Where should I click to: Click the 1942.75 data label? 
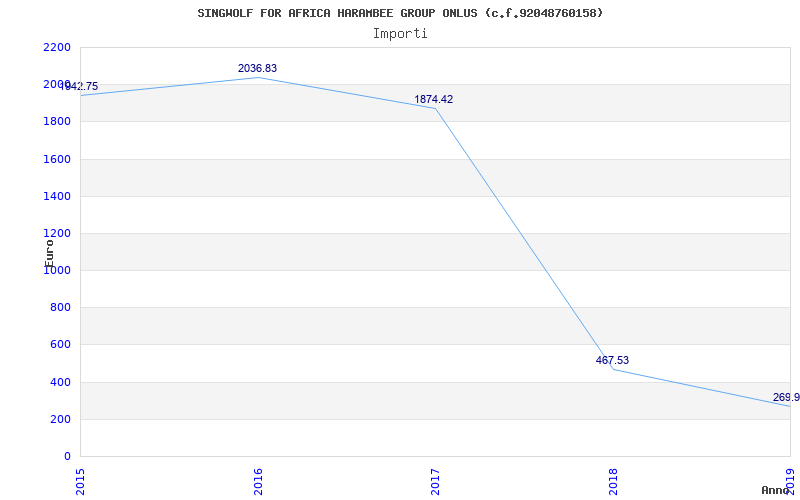[79, 86]
